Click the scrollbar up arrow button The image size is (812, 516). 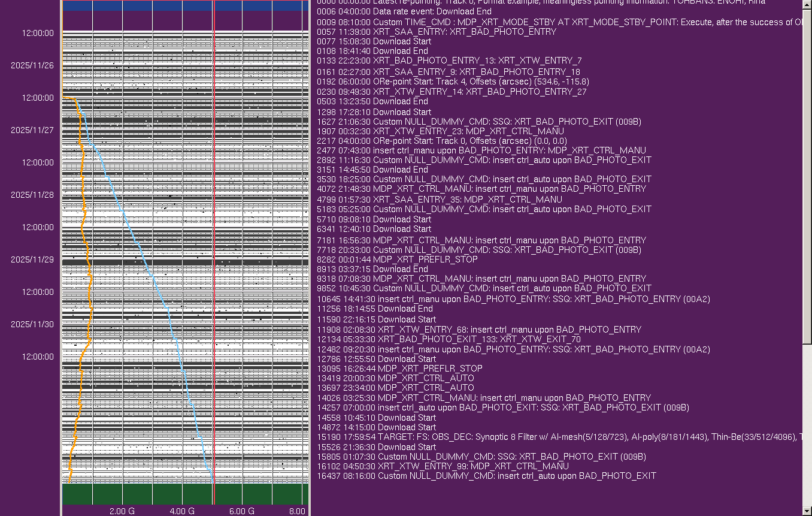coord(807,4)
